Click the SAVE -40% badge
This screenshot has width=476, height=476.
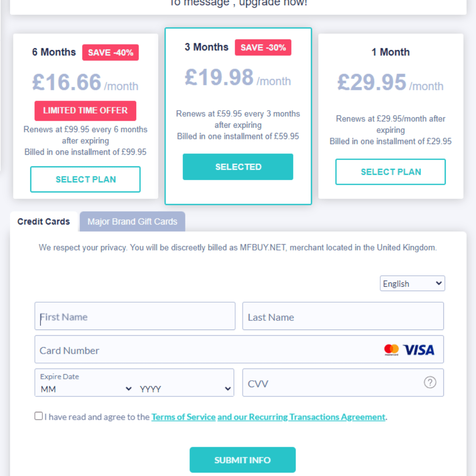tap(110, 53)
